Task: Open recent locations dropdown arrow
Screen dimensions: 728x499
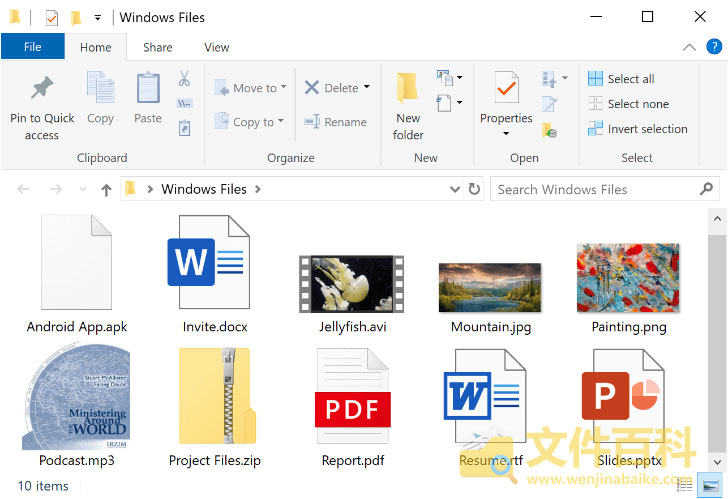Action: coord(83,189)
